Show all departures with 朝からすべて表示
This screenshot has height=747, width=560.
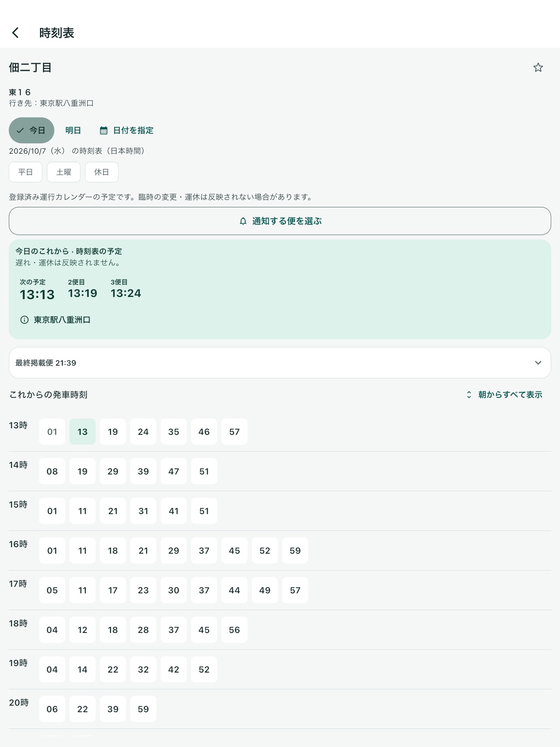[504, 395]
